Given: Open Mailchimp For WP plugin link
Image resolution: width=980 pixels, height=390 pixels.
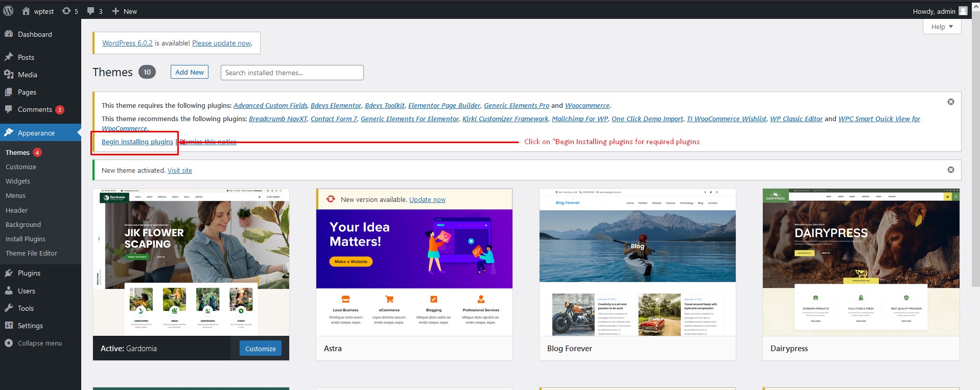Looking at the screenshot, I should (580, 119).
